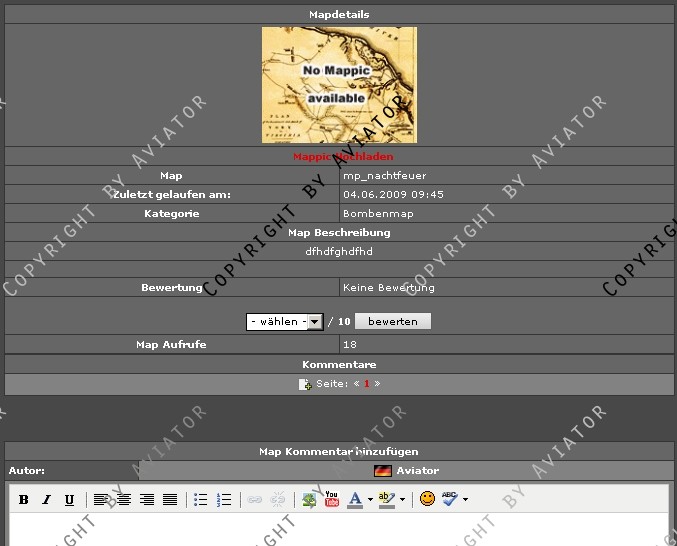Open the smiley emoticon picker

pyautogui.click(x=427, y=499)
